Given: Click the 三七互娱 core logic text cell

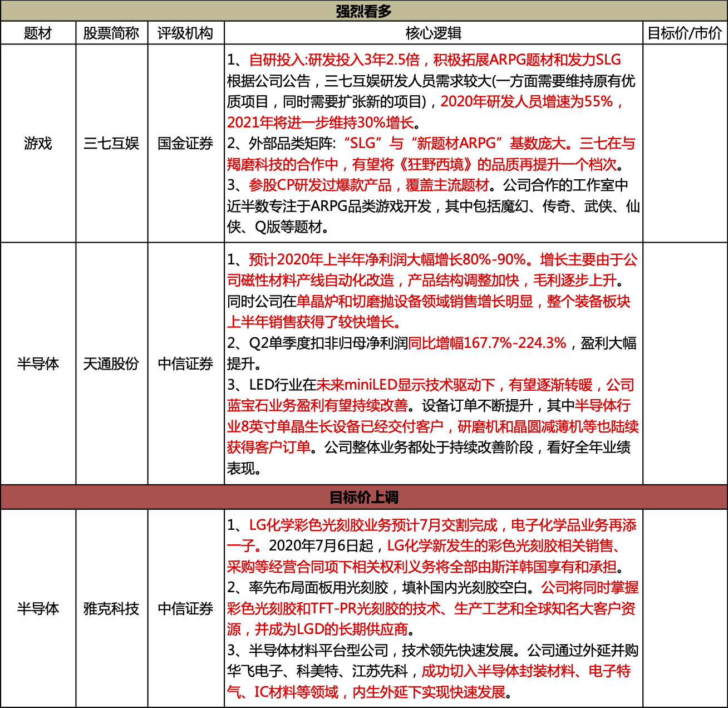Looking at the screenshot, I should coord(434,144).
